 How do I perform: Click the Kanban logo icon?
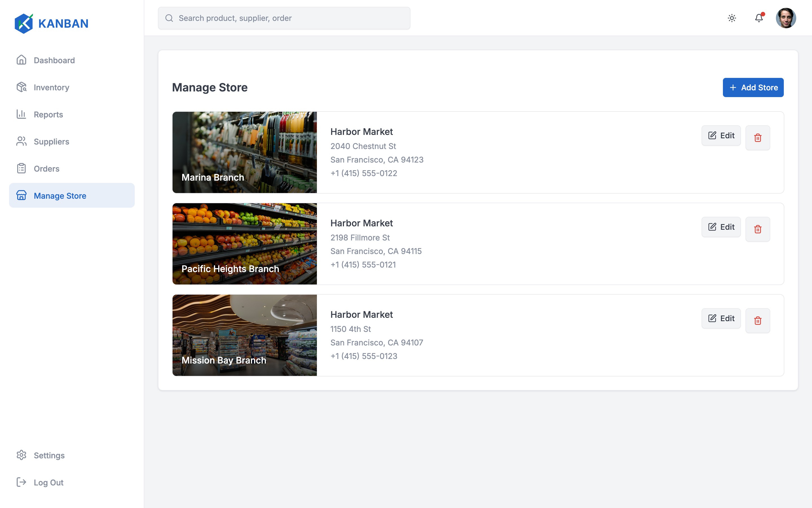pyautogui.click(x=24, y=23)
